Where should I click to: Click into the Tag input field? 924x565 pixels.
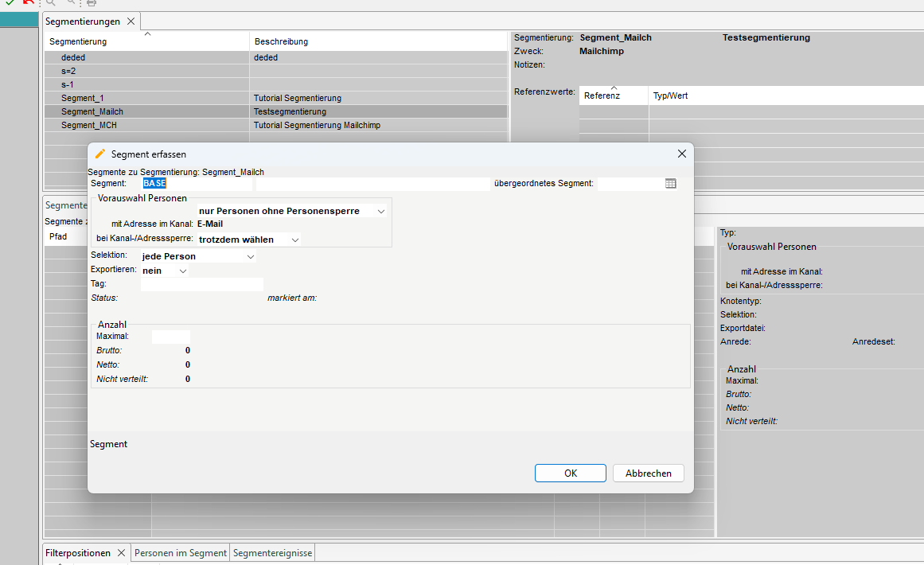point(201,284)
